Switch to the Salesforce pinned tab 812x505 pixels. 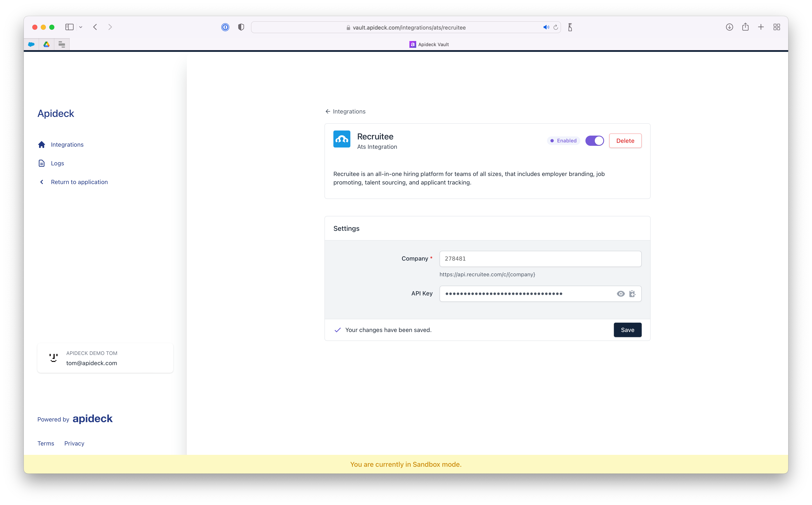point(31,44)
